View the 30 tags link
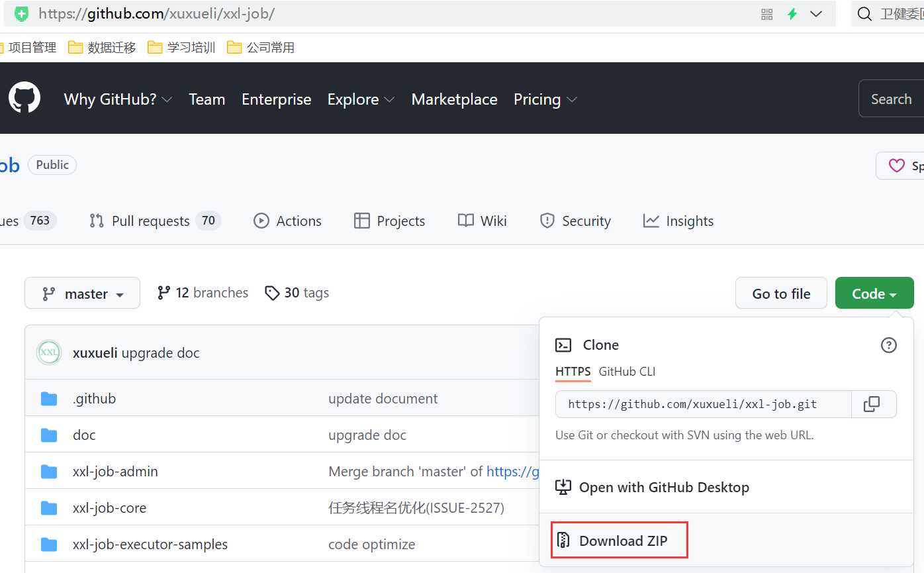This screenshot has width=924, height=573. click(x=297, y=293)
